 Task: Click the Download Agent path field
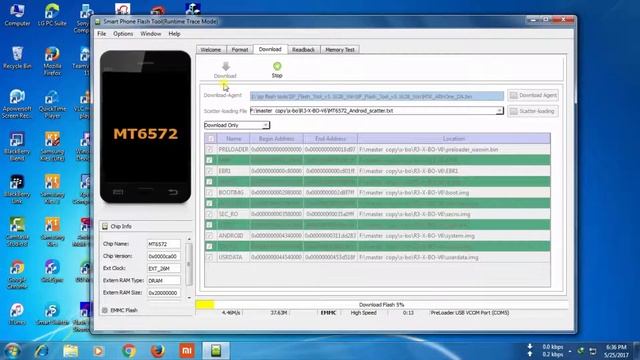tap(377, 96)
